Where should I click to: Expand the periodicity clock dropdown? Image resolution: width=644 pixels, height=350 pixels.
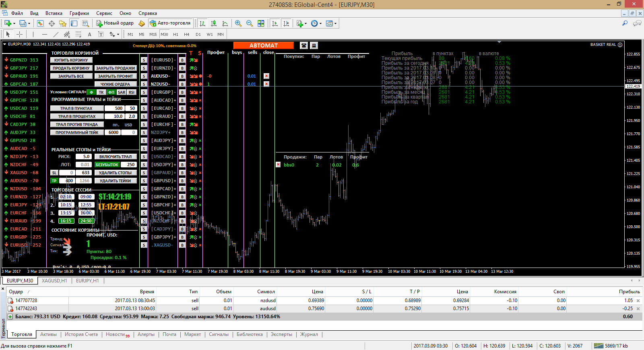click(320, 24)
